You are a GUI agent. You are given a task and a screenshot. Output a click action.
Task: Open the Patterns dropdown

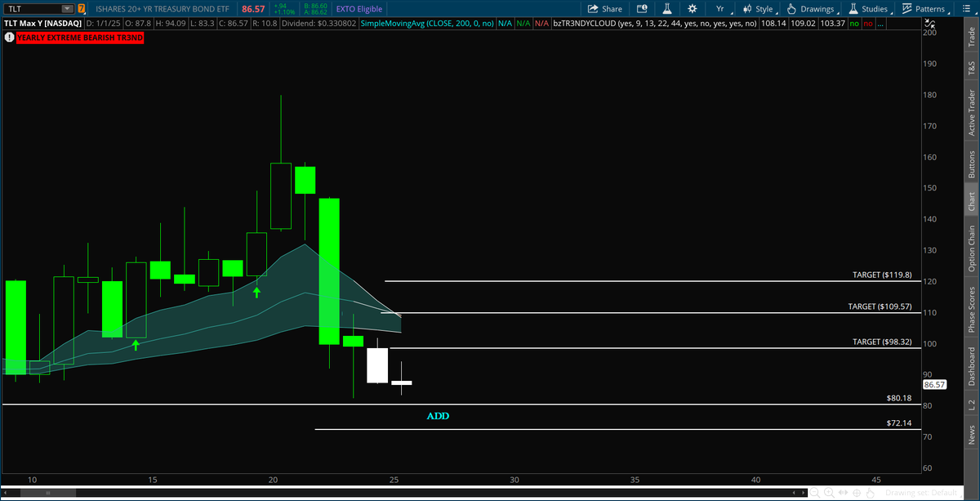[x=925, y=9]
